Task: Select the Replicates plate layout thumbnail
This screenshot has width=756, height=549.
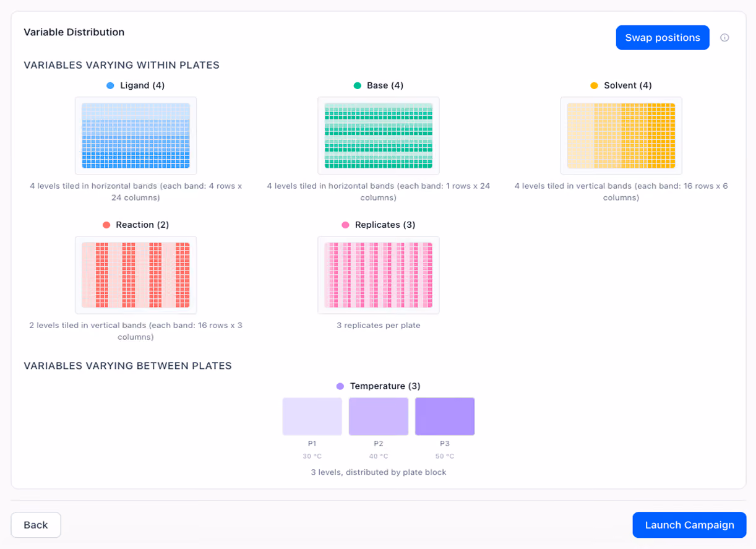Action: point(378,275)
